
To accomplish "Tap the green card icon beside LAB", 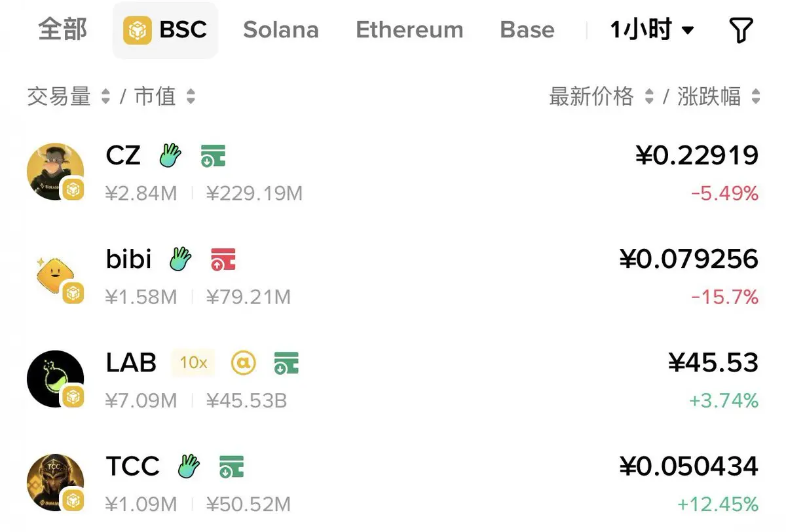I will [286, 363].
